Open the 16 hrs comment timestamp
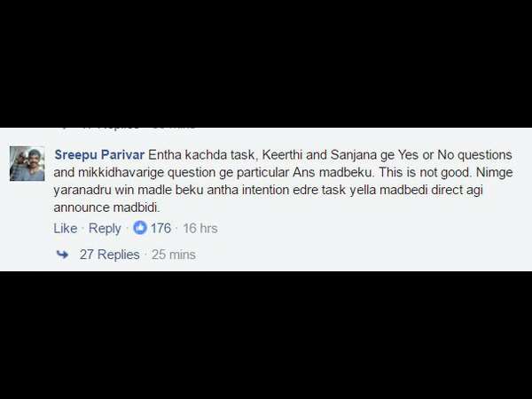This screenshot has height=399, width=532. pos(200,229)
